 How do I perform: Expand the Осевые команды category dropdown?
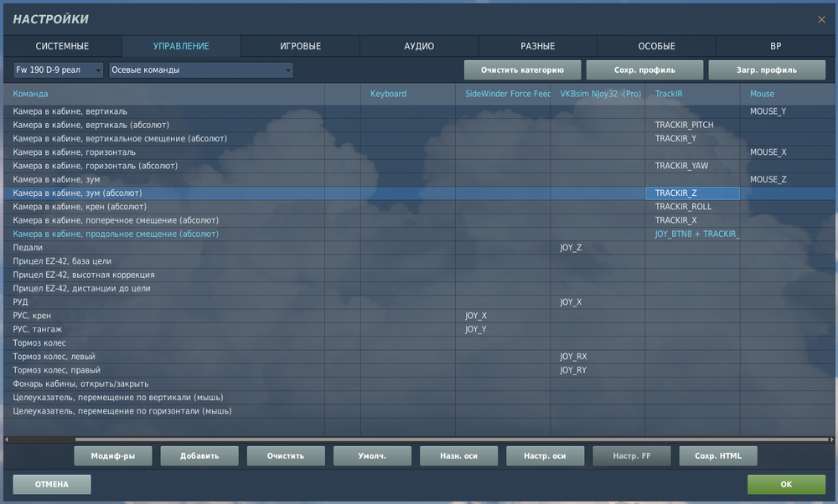click(x=201, y=70)
